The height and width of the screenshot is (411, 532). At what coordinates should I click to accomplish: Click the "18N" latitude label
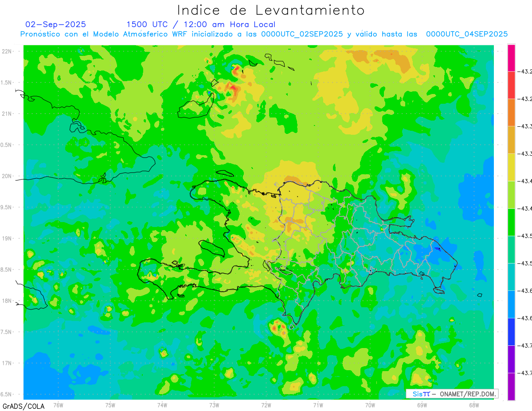8,301
